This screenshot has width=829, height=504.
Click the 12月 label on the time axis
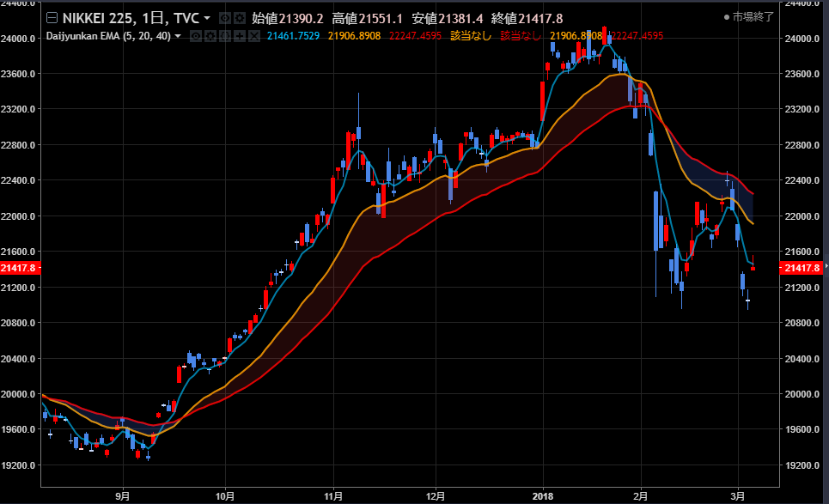436,496
